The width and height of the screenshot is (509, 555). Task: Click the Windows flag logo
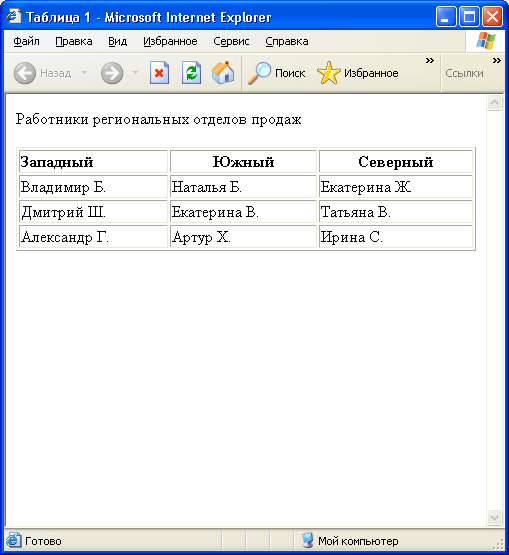486,41
